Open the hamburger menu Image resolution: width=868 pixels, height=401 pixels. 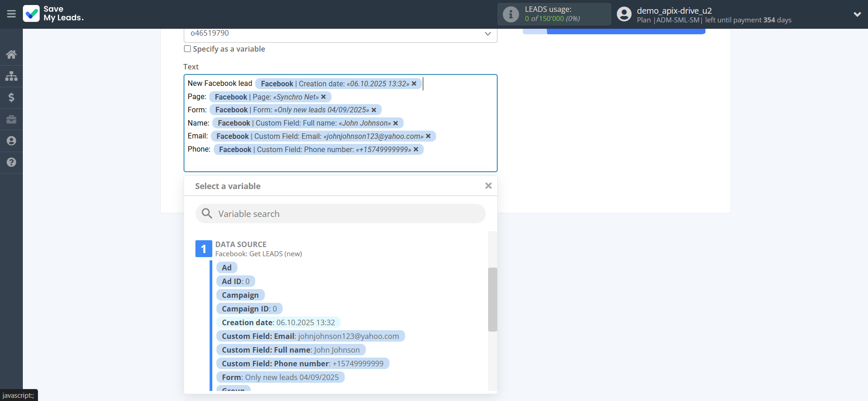pyautogui.click(x=11, y=14)
